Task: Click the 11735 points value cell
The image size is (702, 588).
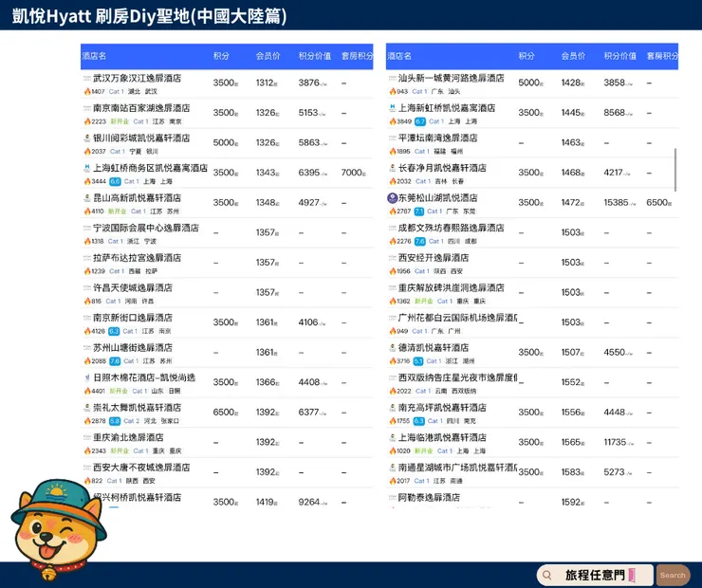Action: pyautogui.click(x=618, y=442)
